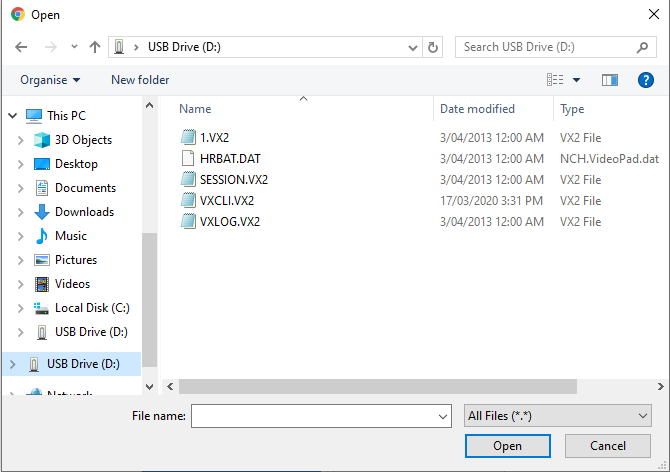Click the search magnifier icon

[642, 47]
